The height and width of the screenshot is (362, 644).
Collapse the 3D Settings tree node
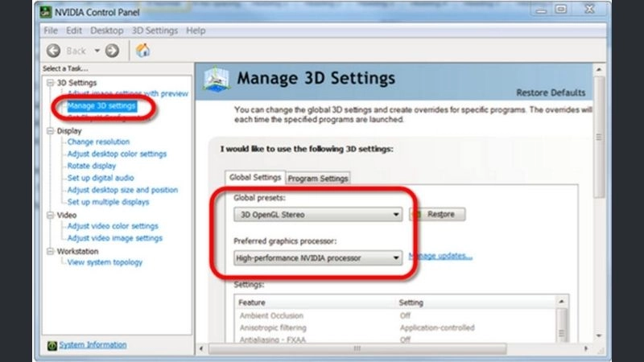(x=51, y=83)
